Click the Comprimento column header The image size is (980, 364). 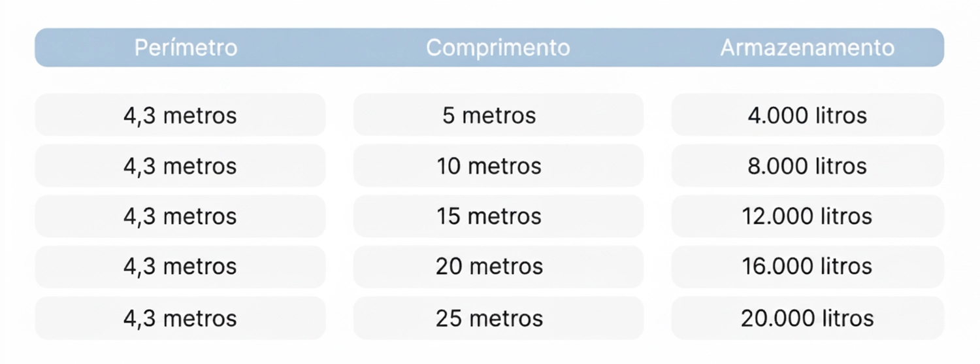498,48
